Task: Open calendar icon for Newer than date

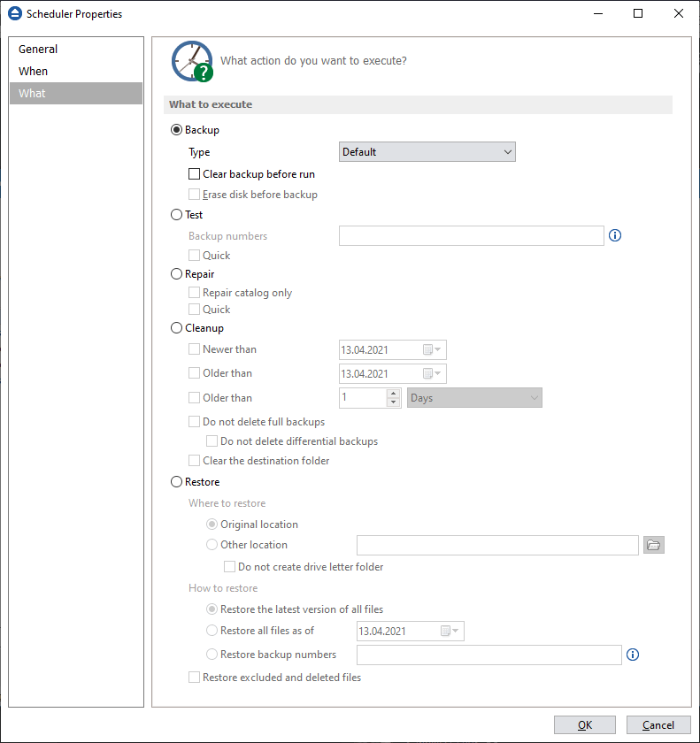Action: [432, 349]
